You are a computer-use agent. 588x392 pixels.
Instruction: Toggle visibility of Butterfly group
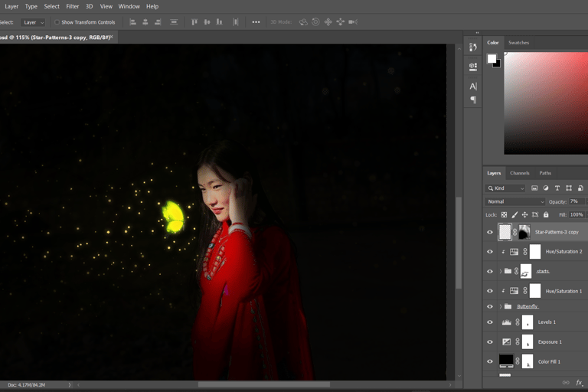coord(490,306)
